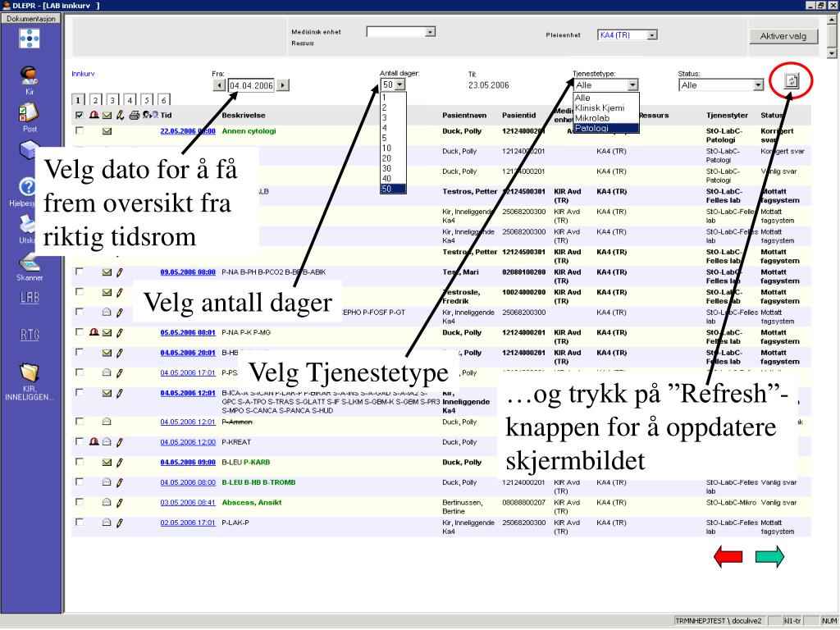Click envelope icon in 04.05.2006 20:01 row
840x630 pixels.
point(107,353)
